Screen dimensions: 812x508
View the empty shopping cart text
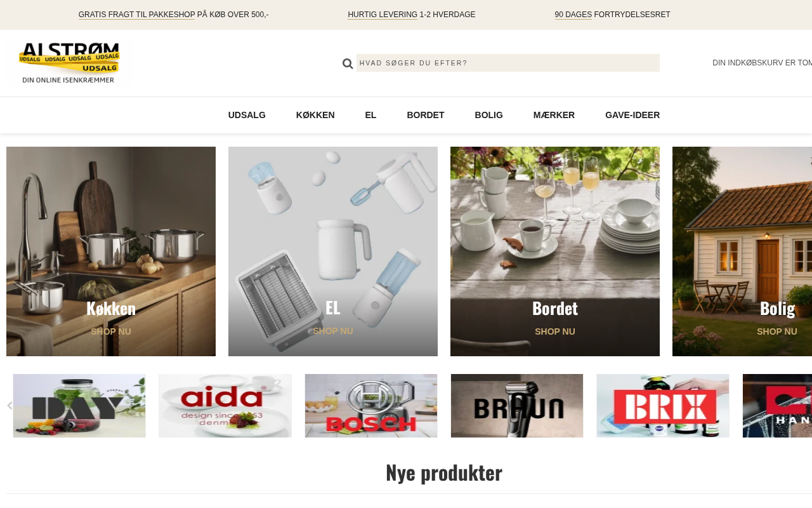(762, 63)
